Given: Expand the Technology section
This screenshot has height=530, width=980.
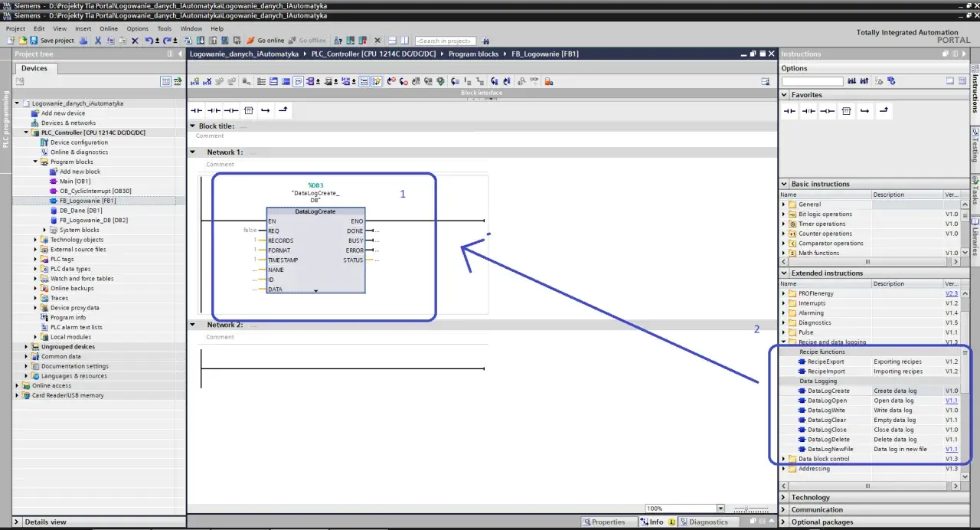Looking at the screenshot, I should (x=785, y=497).
